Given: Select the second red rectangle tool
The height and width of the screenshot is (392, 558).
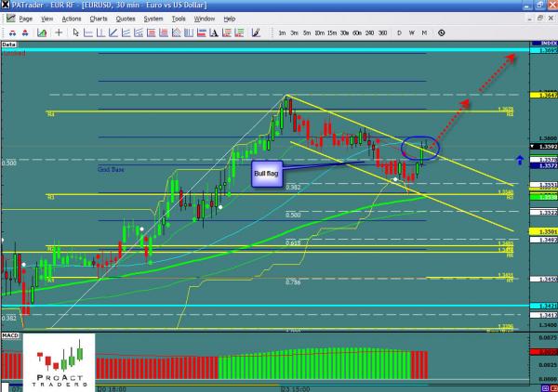Looking at the screenshot, I should pos(164,33).
